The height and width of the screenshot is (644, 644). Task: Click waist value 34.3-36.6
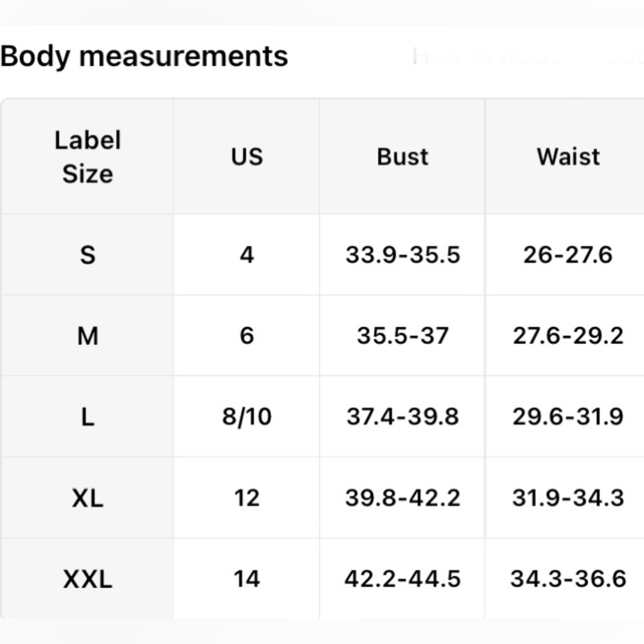pos(569,580)
